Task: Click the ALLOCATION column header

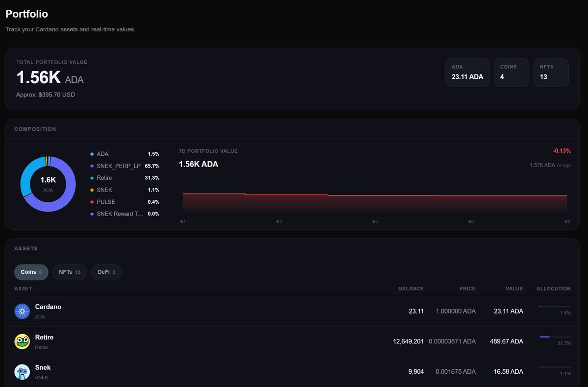Action: click(x=554, y=289)
